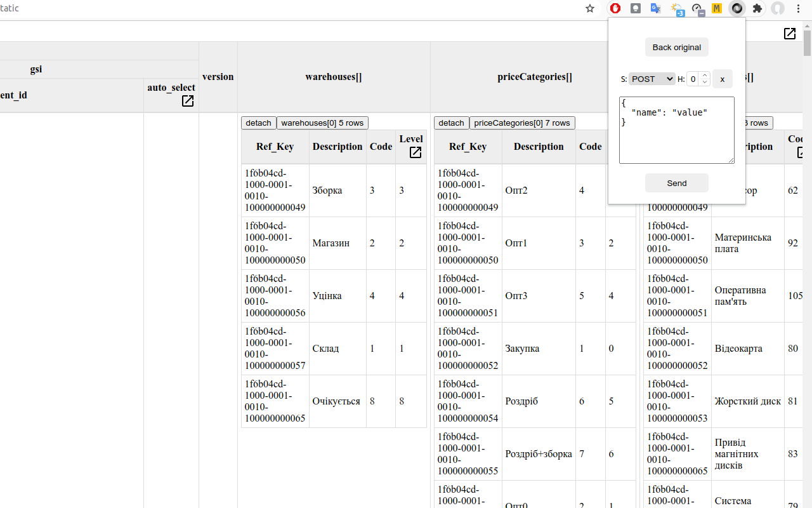The image size is (812, 508).
Task: Click the open-in-new icon at page top right
Action: click(790, 34)
